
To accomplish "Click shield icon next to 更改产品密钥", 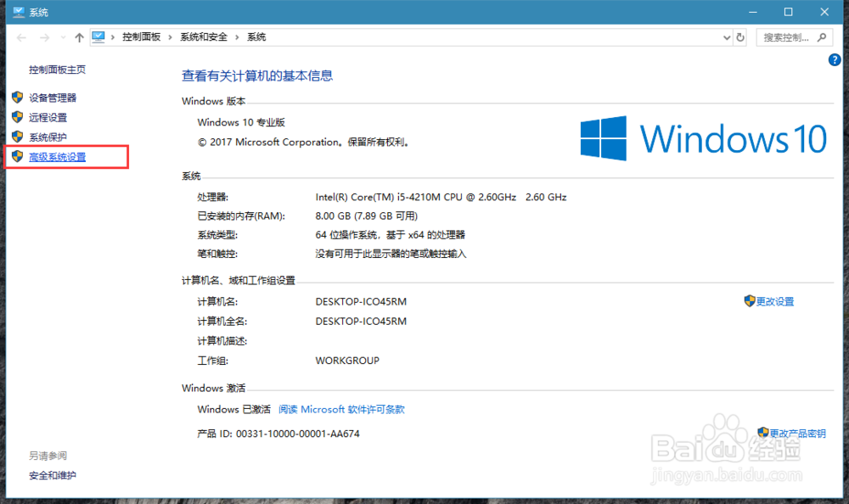I will (763, 432).
